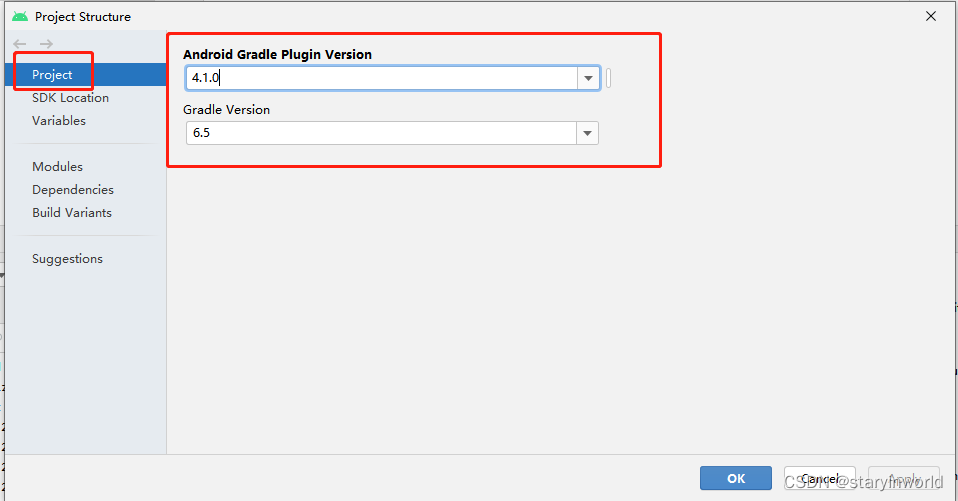Click the back navigation arrow
958x501 pixels.
click(x=20, y=44)
